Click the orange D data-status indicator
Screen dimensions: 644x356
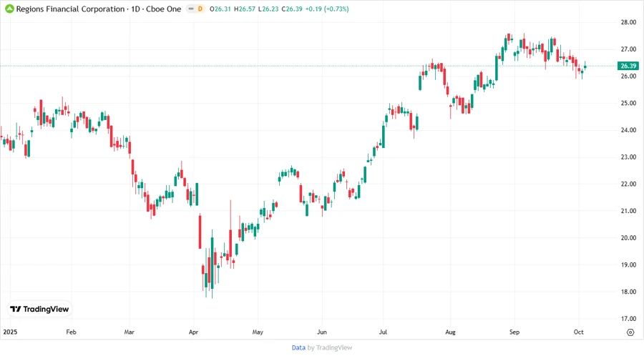coord(200,8)
